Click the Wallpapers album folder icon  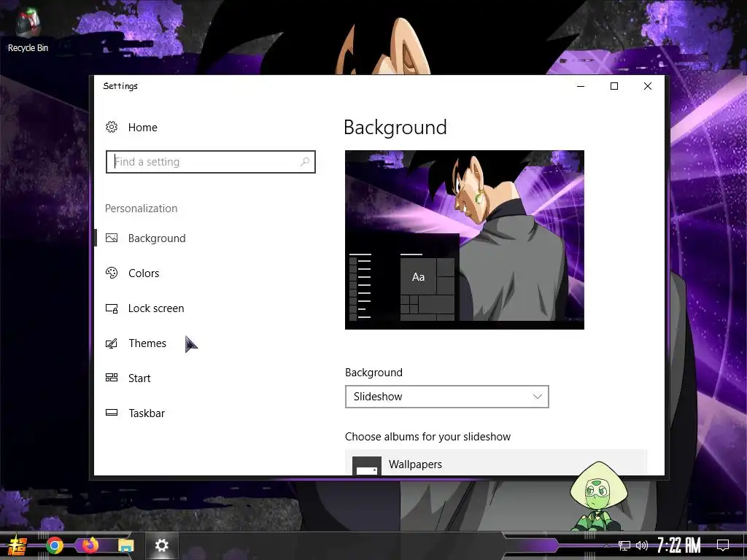367,466
